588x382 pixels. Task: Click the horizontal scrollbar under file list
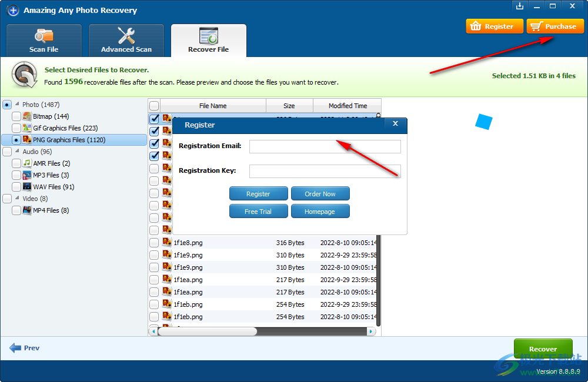click(207, 331)
